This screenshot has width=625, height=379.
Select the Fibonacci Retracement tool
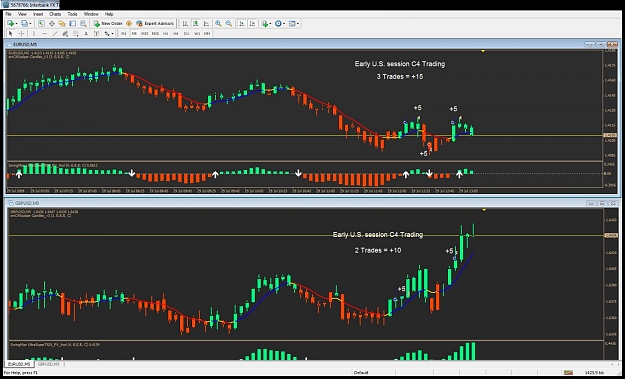point(75,34)
